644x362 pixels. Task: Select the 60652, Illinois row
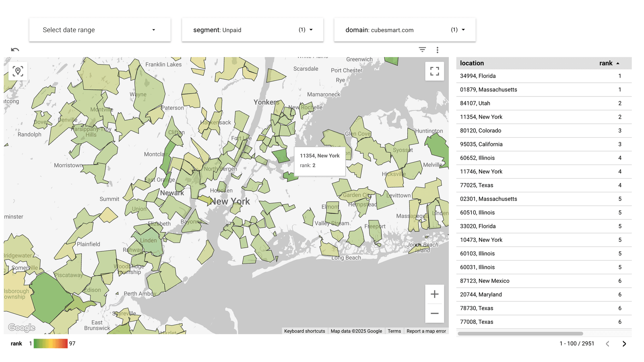(x=544, y=158)
